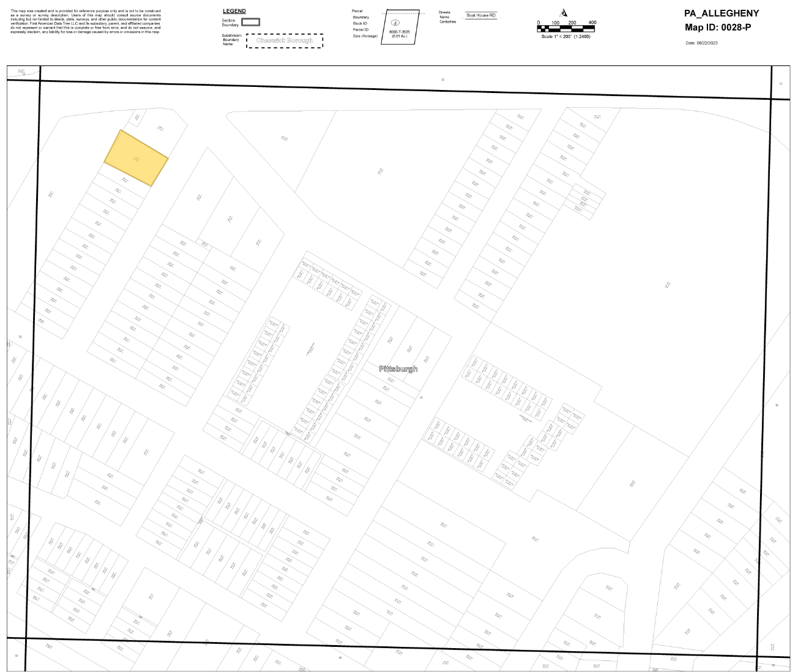Viewport: 798px width, 672px height.
Task: Click the north arrow symbol
Action: tap(564, 13)
